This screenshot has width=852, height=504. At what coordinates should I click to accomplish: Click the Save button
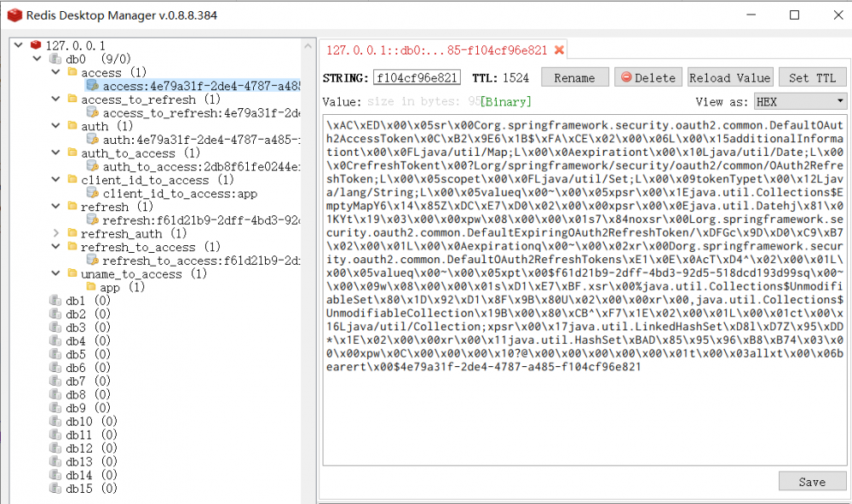(x=812, y=481)
